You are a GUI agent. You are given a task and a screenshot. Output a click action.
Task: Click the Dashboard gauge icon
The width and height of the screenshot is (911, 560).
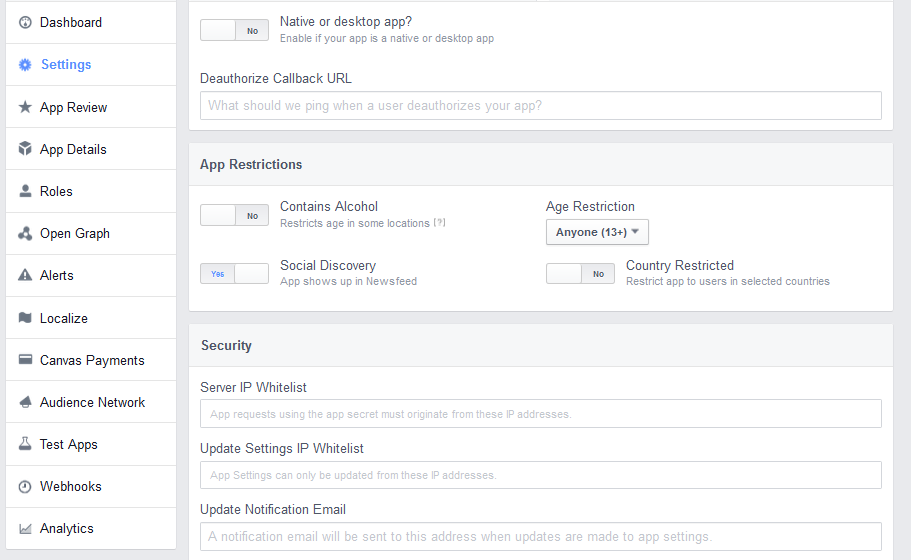pyautogui.click(x=25, y=23)
